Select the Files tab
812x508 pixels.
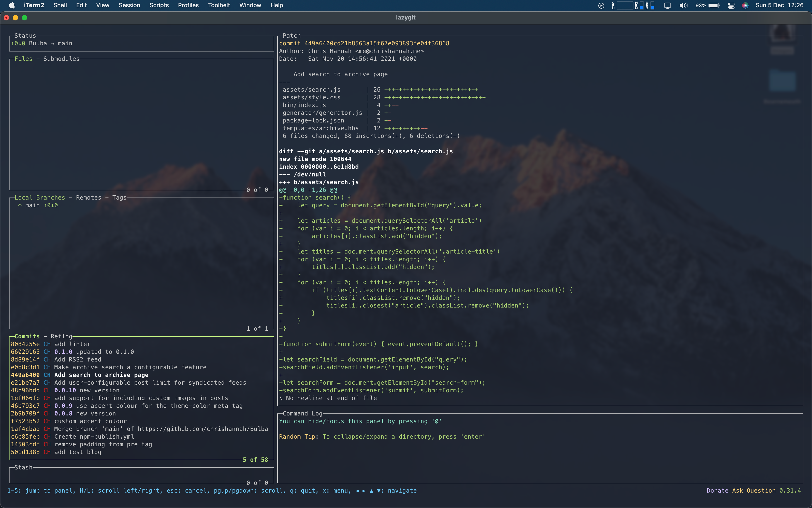tap(24, 59)
